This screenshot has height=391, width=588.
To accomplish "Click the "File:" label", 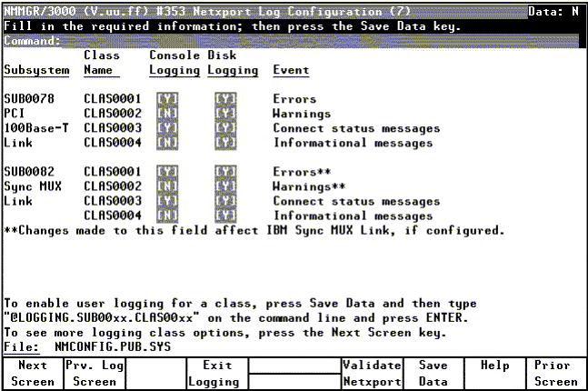I will click(22, 346).
